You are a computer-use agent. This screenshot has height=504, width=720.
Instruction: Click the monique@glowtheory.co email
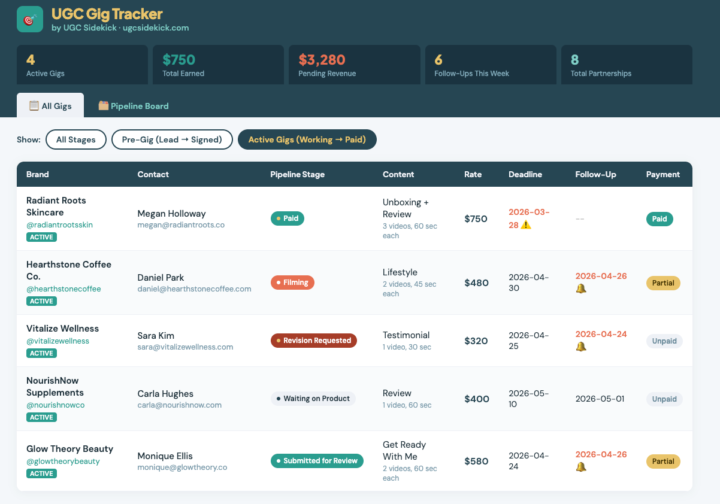[182, 467]
